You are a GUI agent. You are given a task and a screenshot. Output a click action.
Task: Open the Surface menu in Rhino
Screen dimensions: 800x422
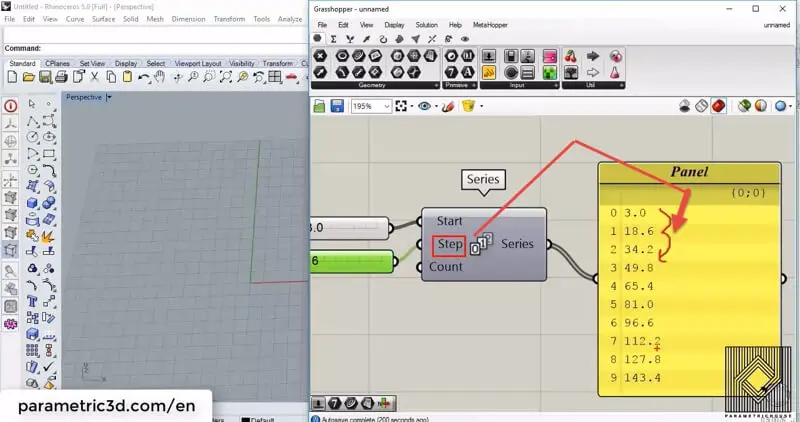tap(103, 18)
